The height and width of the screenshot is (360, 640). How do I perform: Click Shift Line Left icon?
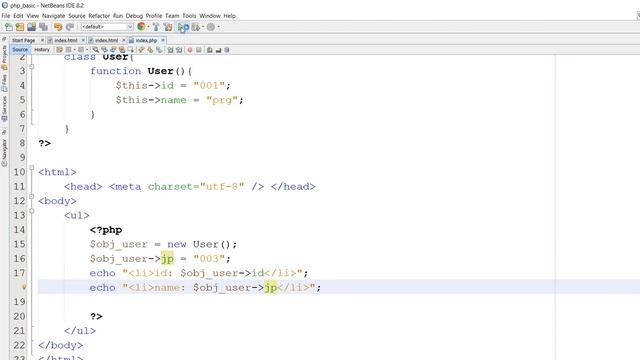click(170, 50)
